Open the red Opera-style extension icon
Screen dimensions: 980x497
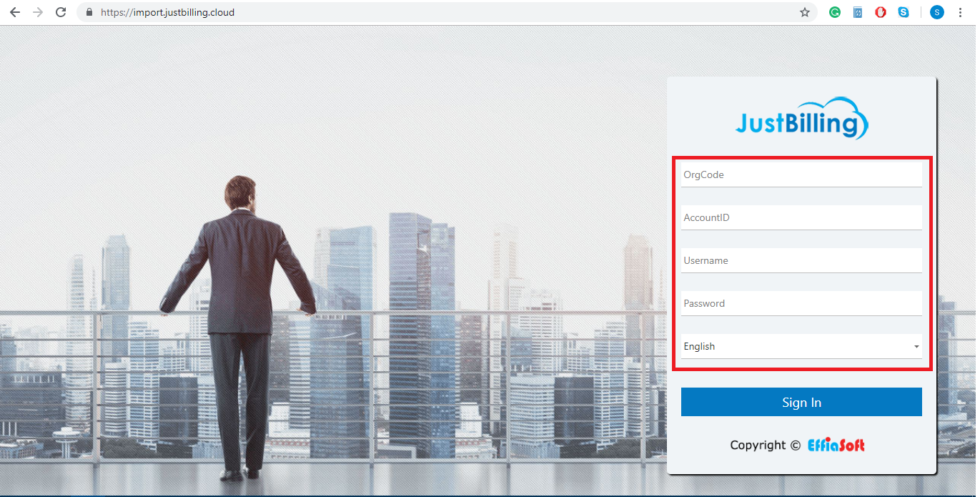click(x=881, y=12)
